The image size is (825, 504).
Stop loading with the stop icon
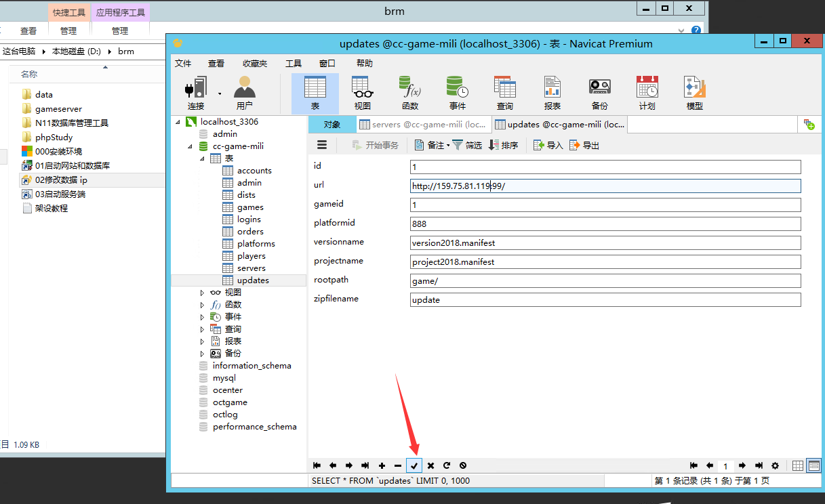click(463, 465)
